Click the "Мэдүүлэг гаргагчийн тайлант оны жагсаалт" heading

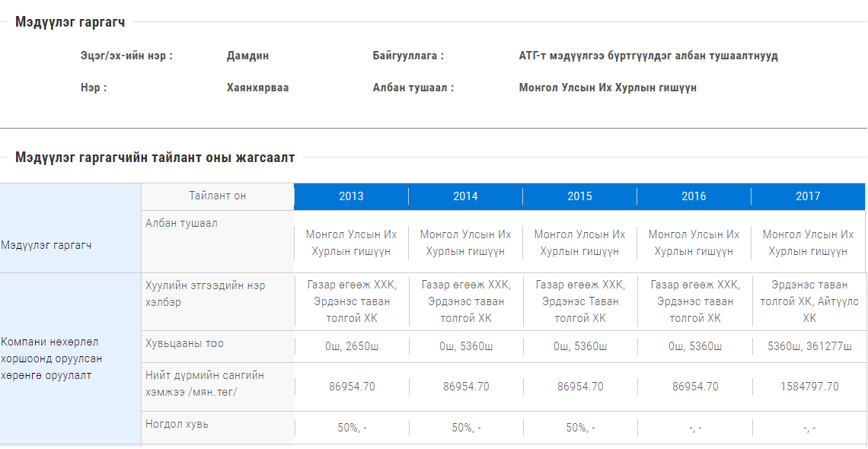(x=155, y=158)
